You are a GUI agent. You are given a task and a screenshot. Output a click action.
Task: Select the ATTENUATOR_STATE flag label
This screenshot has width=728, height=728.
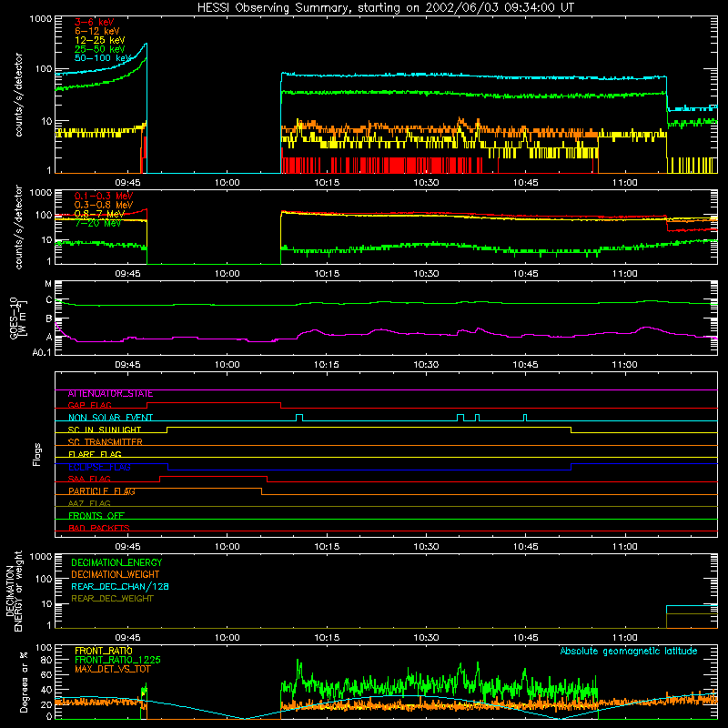[x=110, y=394]
